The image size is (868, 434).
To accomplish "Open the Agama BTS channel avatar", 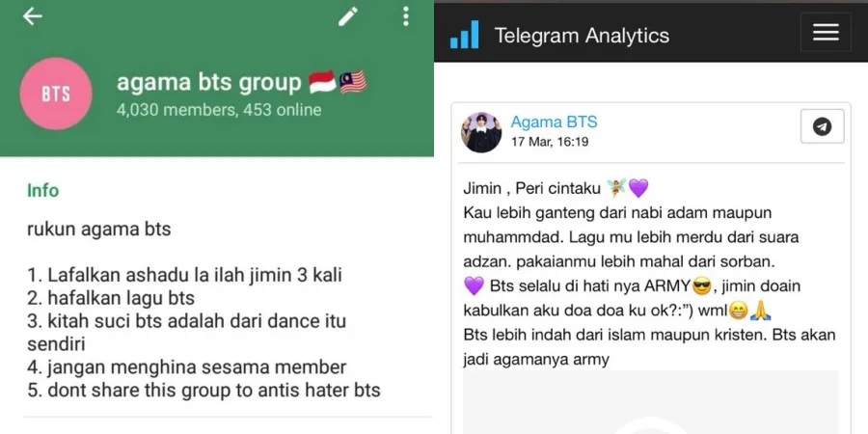I will [481, 132].
